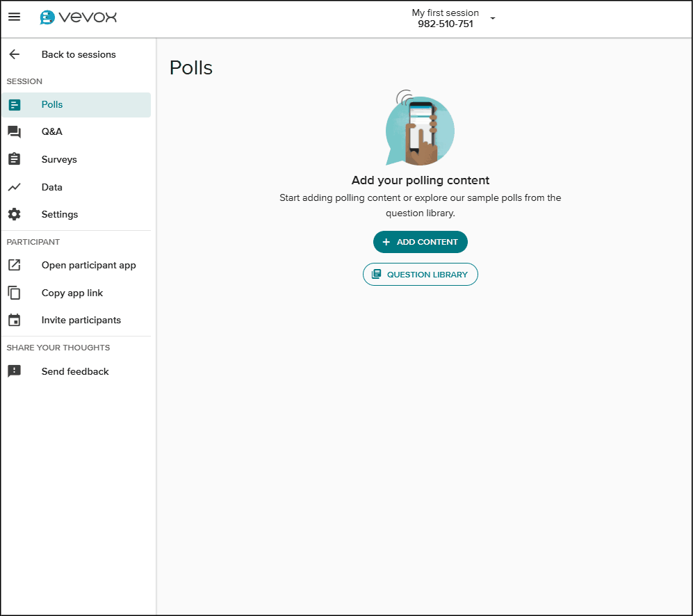693x616 pixels.
Task: Choose the Back to sessions link
Action: click(x=79, y=54)
